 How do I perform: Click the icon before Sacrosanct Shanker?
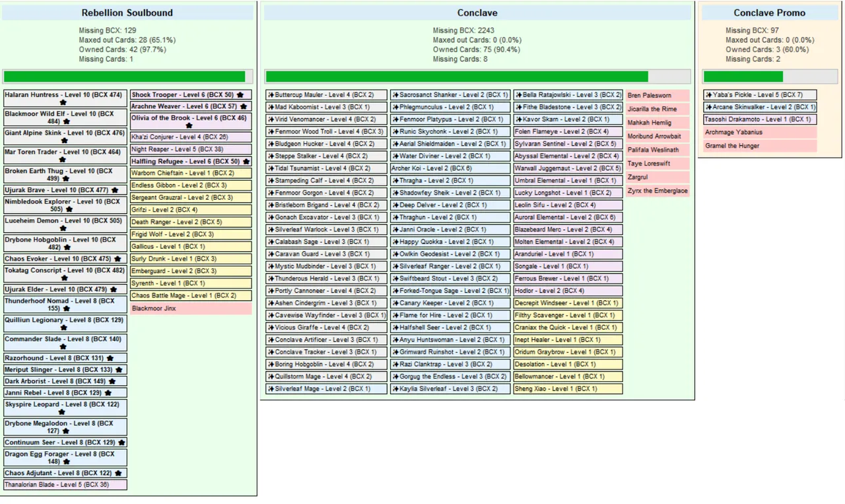(395, 95)
